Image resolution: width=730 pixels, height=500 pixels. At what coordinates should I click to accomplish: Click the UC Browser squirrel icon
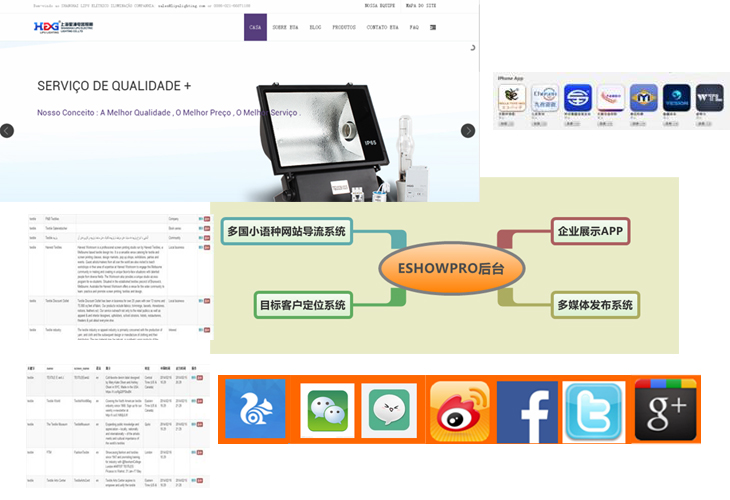coord(255,410)
